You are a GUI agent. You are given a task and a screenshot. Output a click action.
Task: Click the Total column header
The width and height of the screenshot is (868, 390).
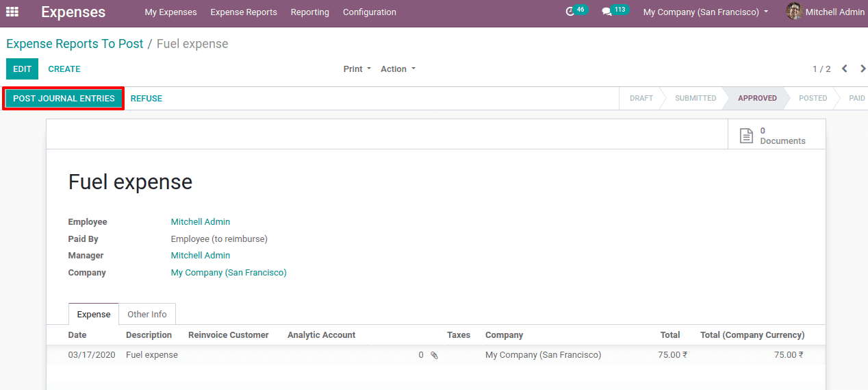click(670, 335)
